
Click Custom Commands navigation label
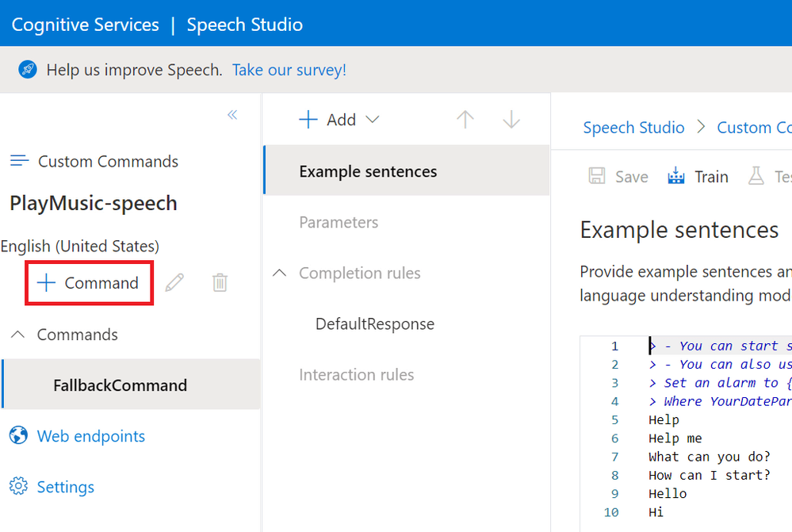(x=108, y=161)
